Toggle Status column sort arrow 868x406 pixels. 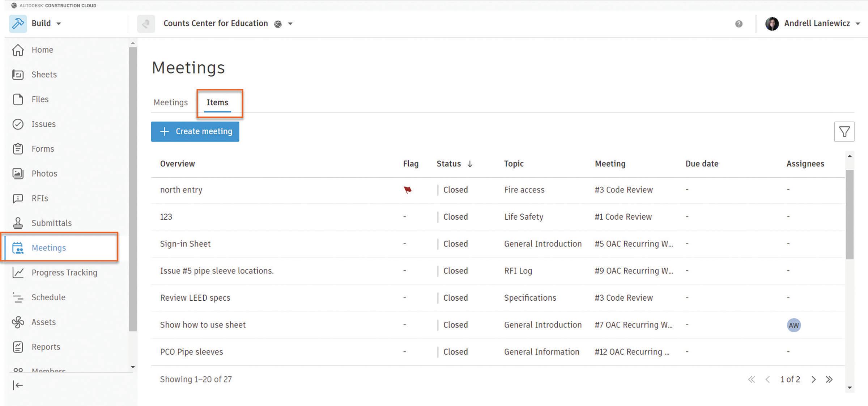point(470,164)
